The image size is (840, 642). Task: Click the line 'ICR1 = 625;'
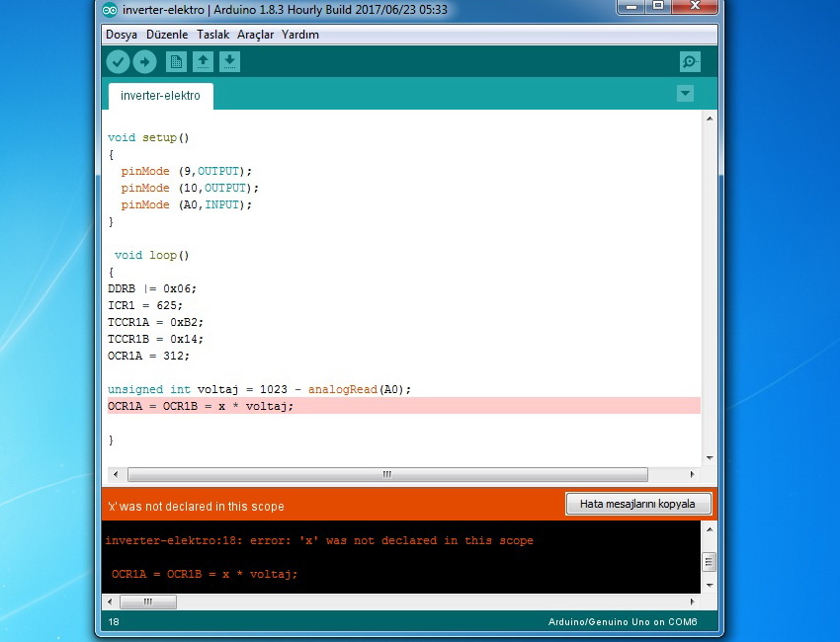pos(145,305)
